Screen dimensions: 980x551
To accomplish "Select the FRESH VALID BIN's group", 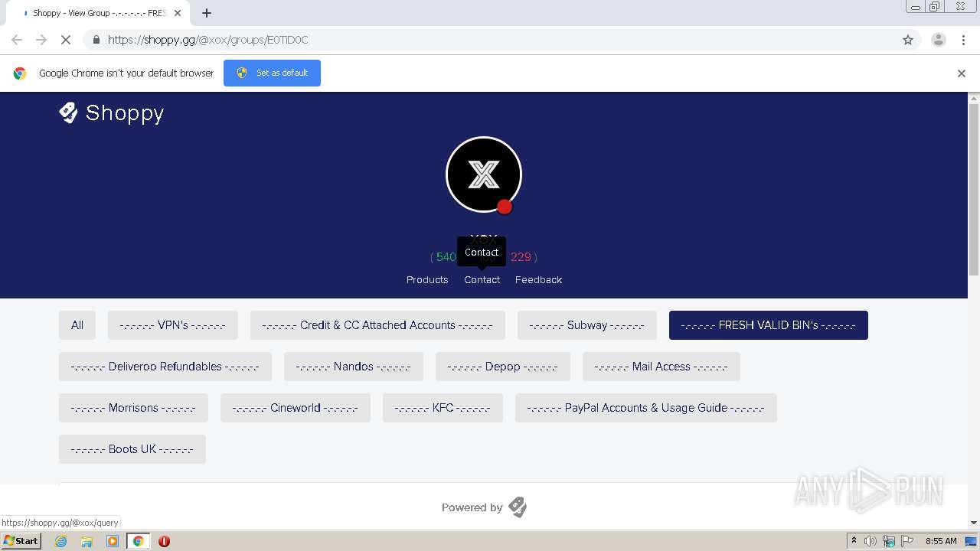I will [769, 325].
